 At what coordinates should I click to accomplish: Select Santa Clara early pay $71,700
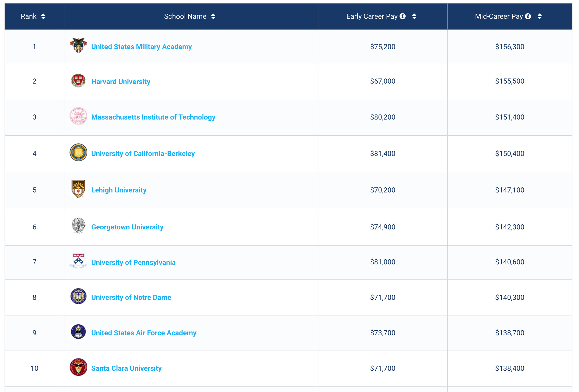tap(383, 368)
